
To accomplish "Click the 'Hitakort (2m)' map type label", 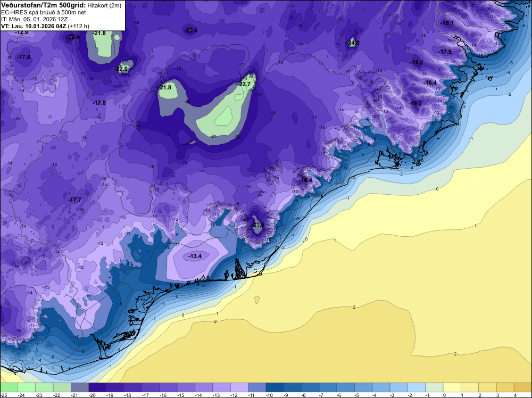I will pos(104,5).
